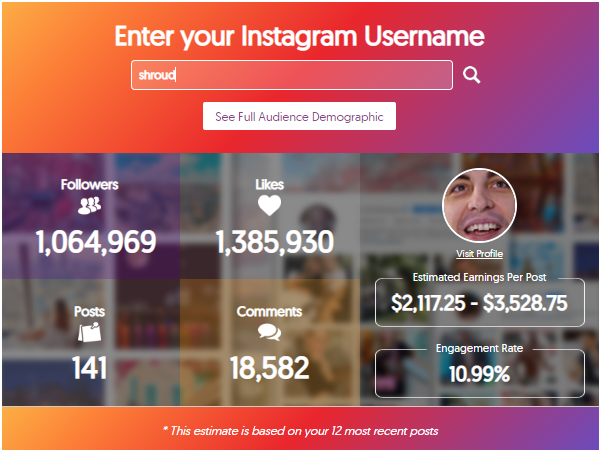This screenshot has width=601, height=452.
Task: Click the Posts pinned note icon
Action: [x=89, y=332]
